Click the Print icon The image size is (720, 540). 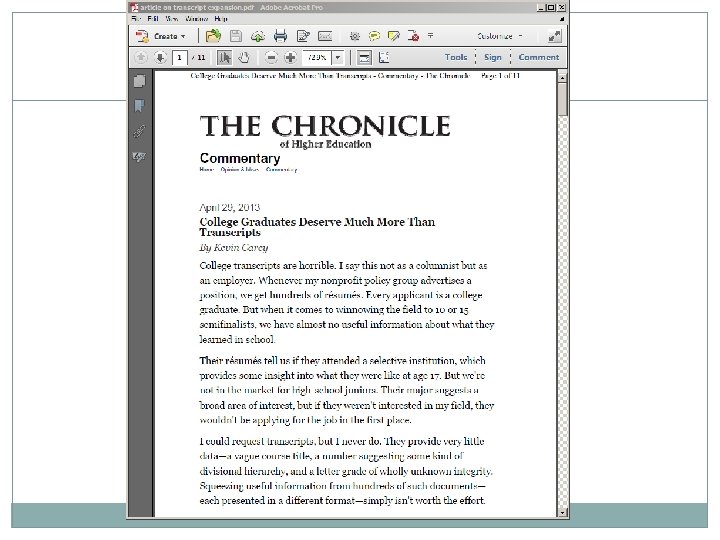tap(280, 36)
